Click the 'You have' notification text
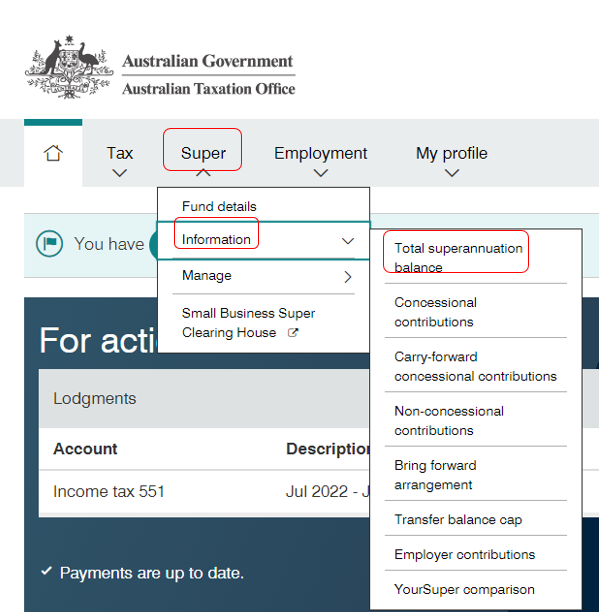Viewport: 605px width, 612px height. click(109, 244)
